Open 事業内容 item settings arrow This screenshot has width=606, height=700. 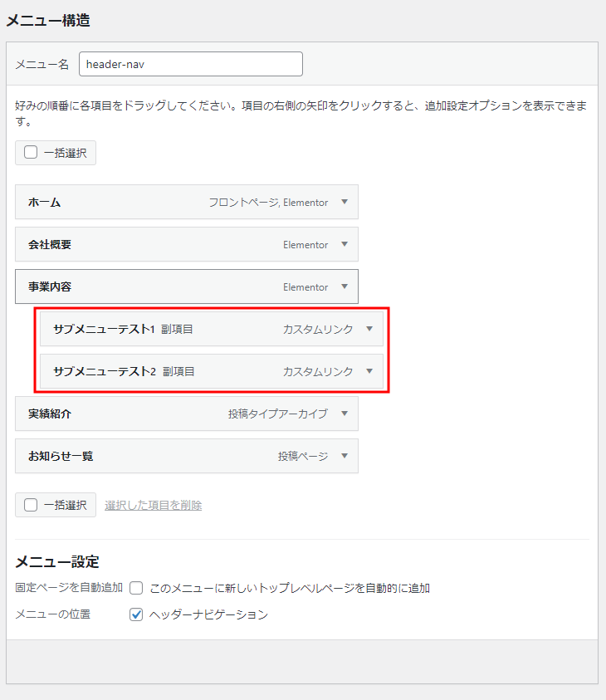tap(345, 286)
